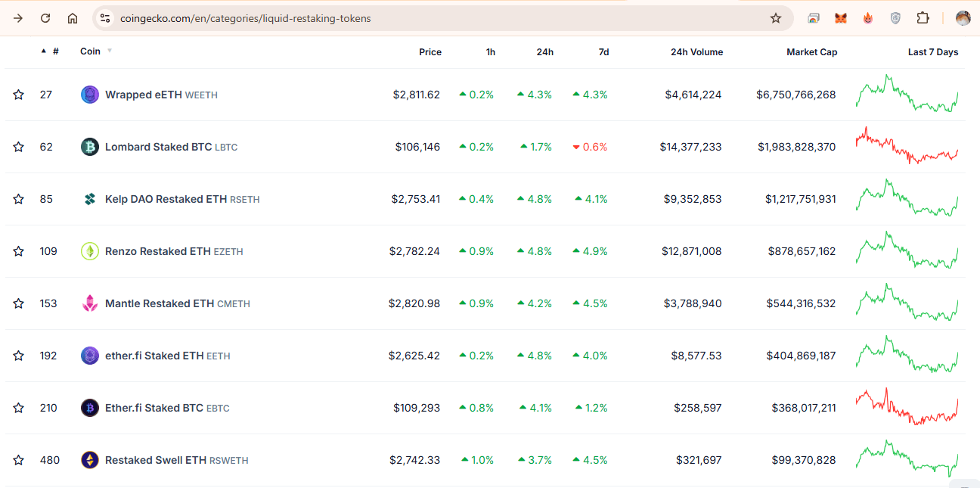This screenshot has width=980, height=488.
Task: Sort by the 24h change column
Action: tap(544, 52)
